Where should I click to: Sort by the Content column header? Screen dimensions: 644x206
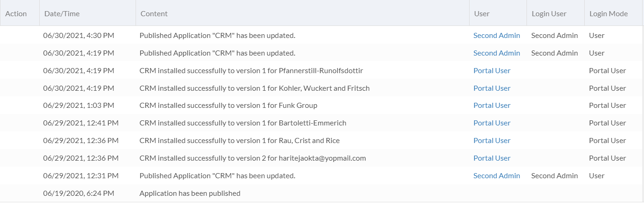click(154, 13)
